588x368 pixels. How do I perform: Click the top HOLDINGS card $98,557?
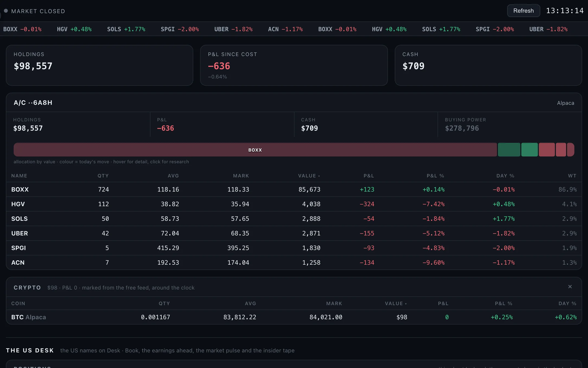(99, 65)
